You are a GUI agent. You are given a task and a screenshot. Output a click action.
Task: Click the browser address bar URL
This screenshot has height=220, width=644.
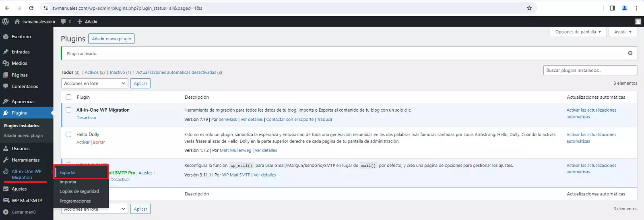click(x=127, y=8)
